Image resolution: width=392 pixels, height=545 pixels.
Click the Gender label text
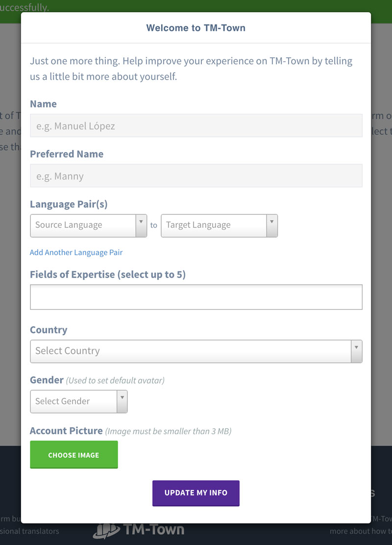tap(47, 380)
